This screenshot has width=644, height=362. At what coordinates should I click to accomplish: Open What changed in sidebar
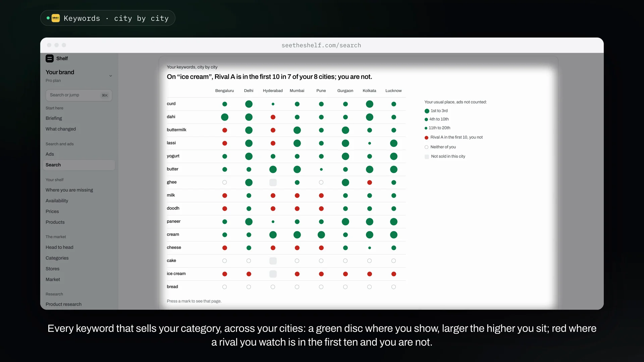click(x=61, y=129)
